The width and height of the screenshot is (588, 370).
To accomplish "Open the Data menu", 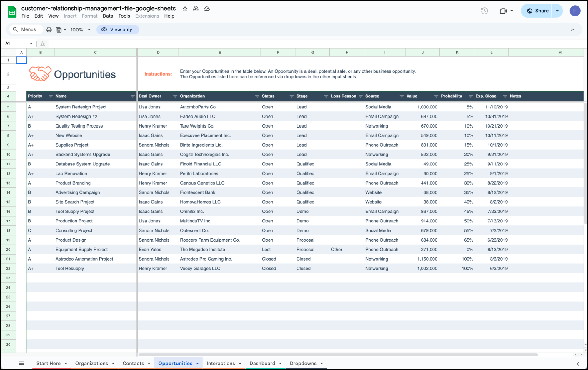I will tap(108, 16).
